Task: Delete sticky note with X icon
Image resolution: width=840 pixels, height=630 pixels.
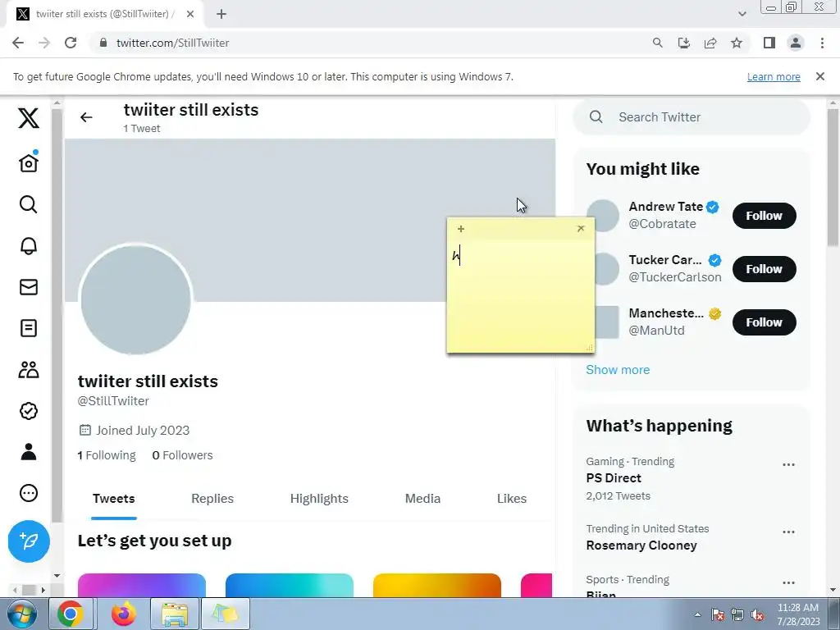Action: coord(581,229)
